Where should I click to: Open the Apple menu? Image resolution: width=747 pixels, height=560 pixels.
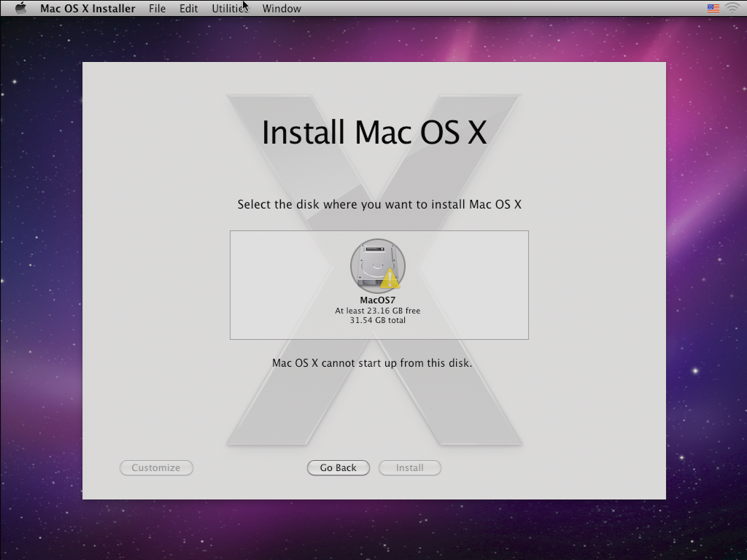[x=20, y=8]
